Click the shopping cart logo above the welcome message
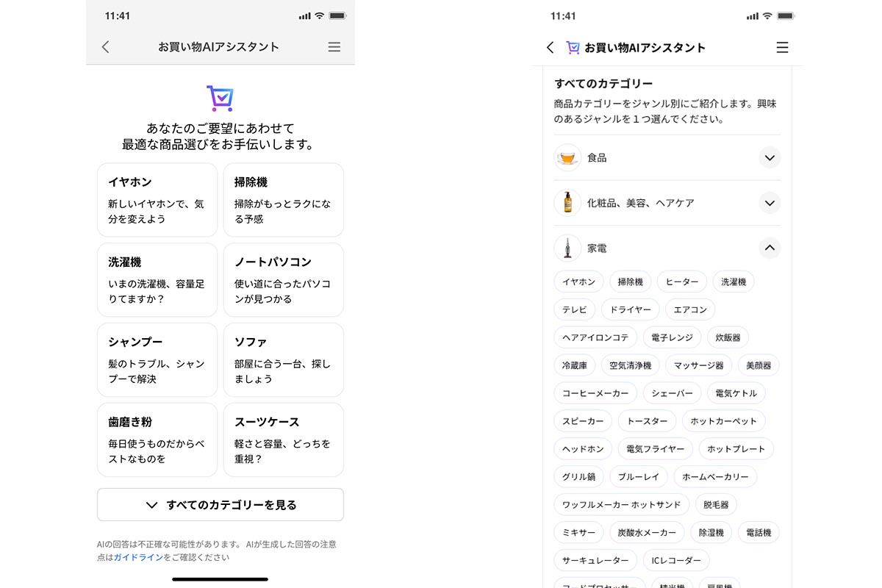This screenshot has height=588, width=882. click(220, 98)
